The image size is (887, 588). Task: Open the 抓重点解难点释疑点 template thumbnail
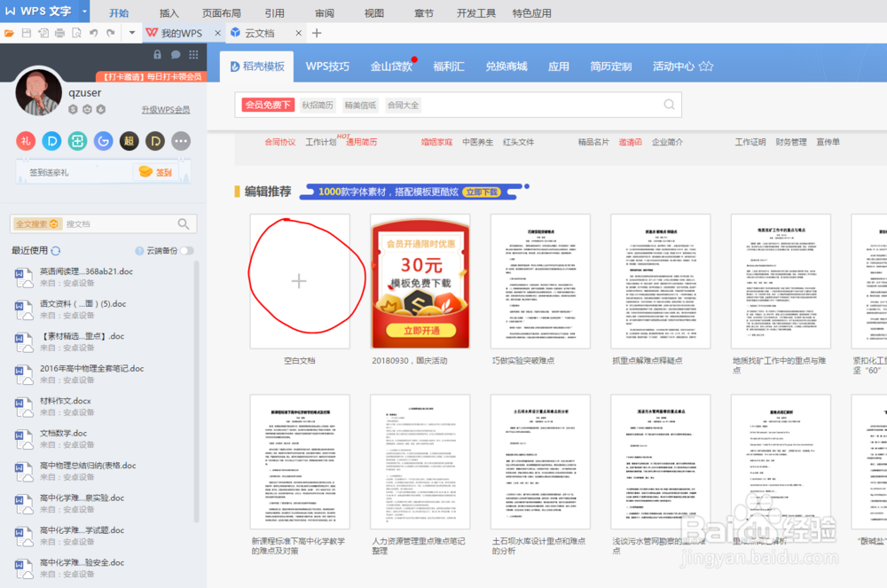tap(661, 281)
